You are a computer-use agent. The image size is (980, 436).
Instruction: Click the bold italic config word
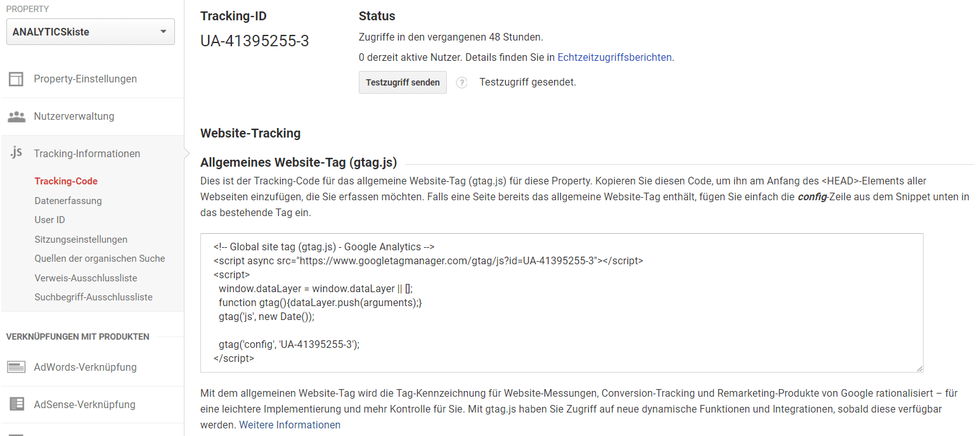coord(812,196)
